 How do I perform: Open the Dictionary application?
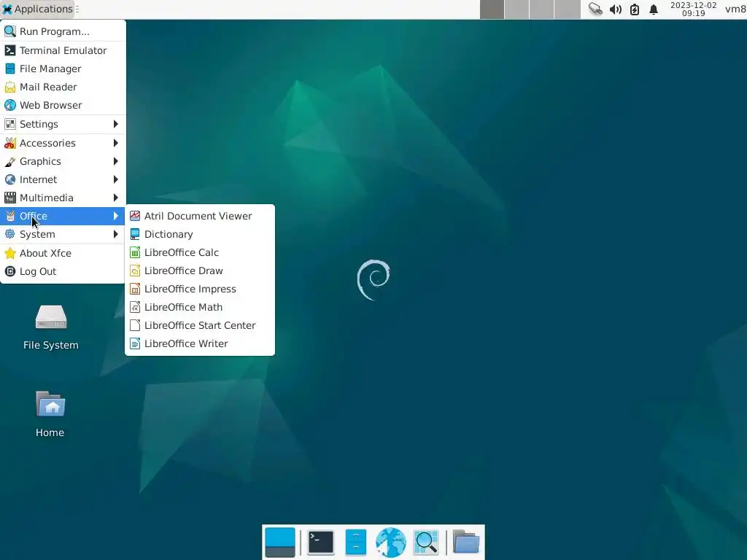click(200, 234)
